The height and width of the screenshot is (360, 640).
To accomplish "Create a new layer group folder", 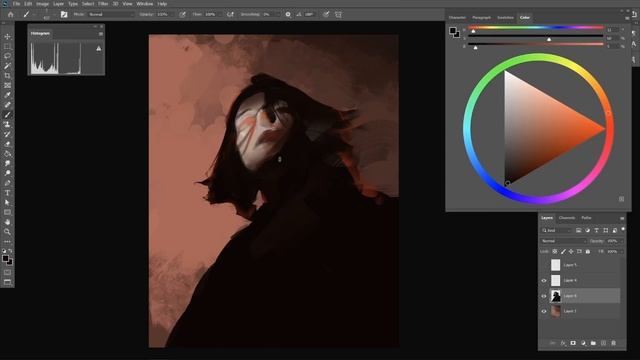I will (593, 343).
